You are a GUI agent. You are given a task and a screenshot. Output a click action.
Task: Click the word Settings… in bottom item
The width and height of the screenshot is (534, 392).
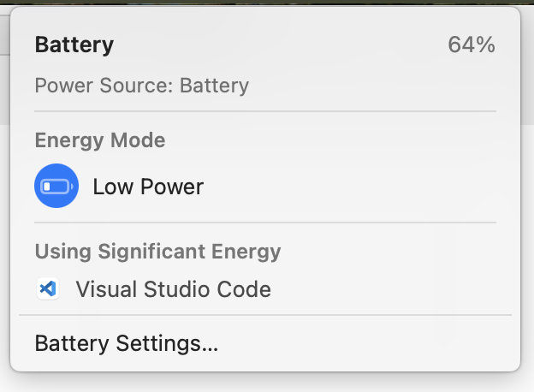[x=167, y=343]
